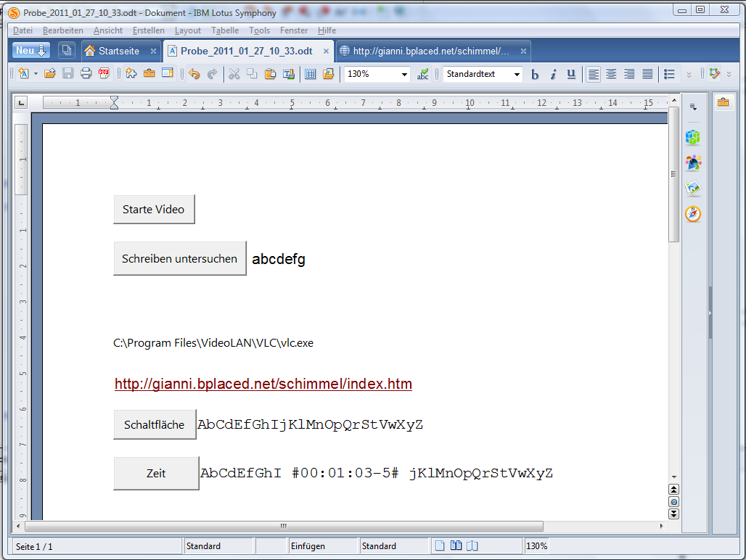This screenshot has height=560, width=746.
Task: Open the 130% zoom dropdown
Action: coord(404,74)
